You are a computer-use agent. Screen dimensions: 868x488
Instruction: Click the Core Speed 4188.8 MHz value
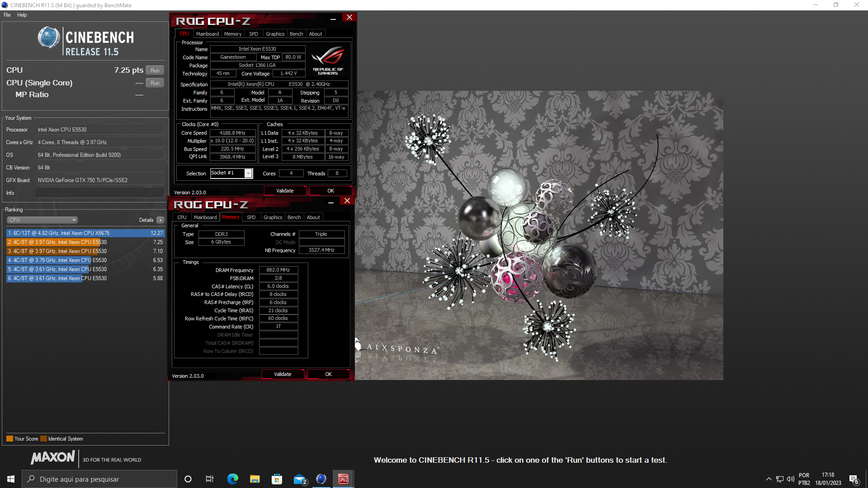232,133
